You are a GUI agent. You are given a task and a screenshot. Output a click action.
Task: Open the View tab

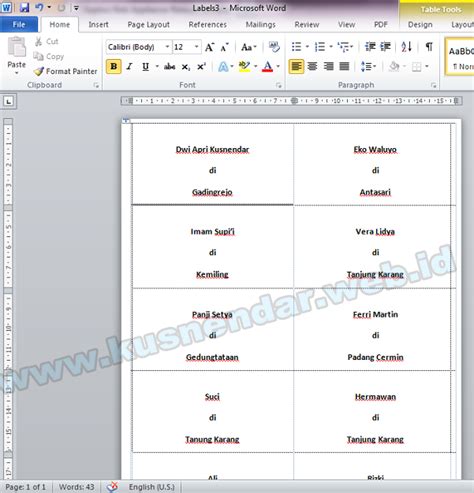coord(346,24)
